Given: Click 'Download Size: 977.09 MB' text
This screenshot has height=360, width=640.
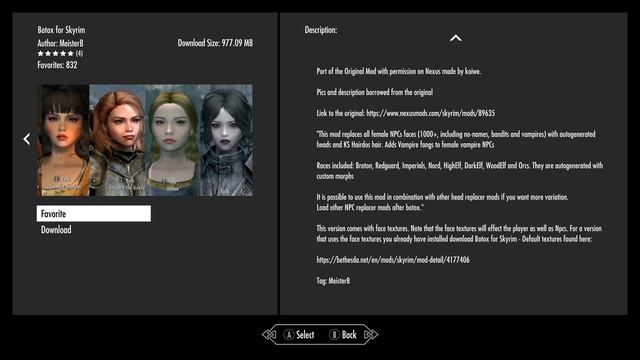Looking at the screenshot, I should pyautogui.click(x=215, y=43).
